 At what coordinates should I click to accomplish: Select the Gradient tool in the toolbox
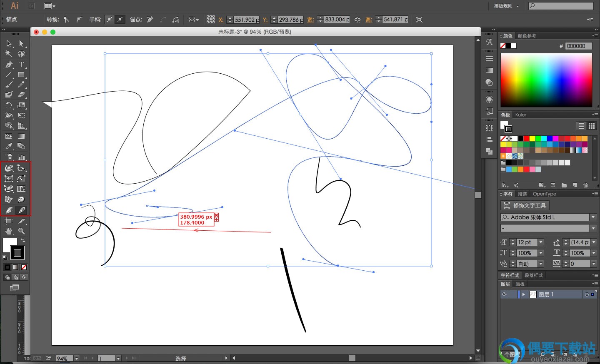(21, 136)
